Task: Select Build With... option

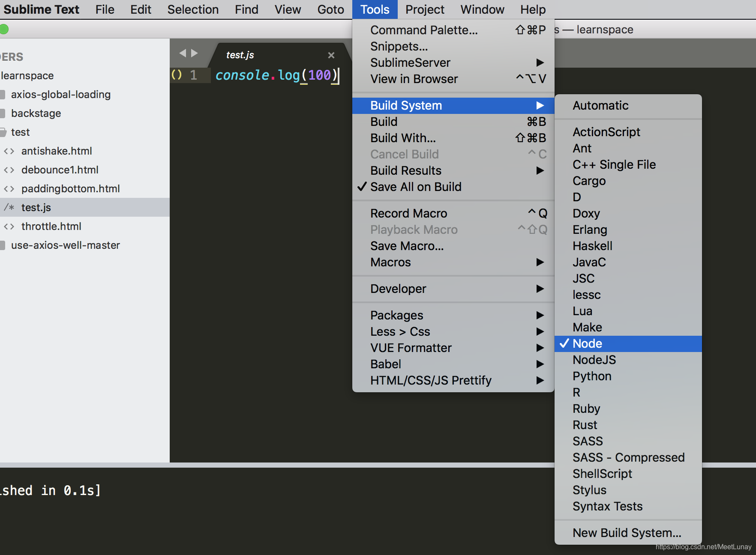Action: tap(453, 138)
